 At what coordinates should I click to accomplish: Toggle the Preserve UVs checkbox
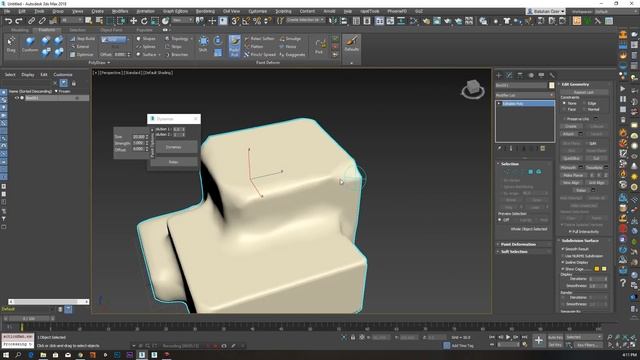(564, 119)
